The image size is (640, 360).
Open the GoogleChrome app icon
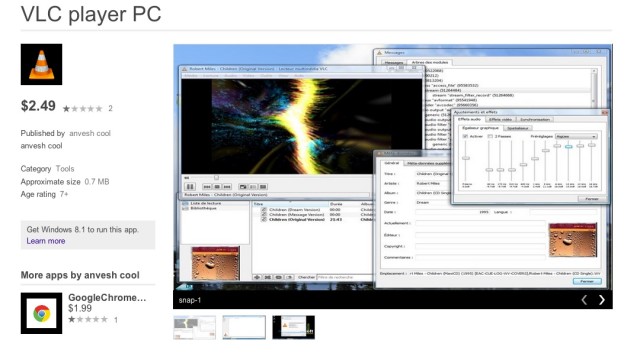click(41, 313)
